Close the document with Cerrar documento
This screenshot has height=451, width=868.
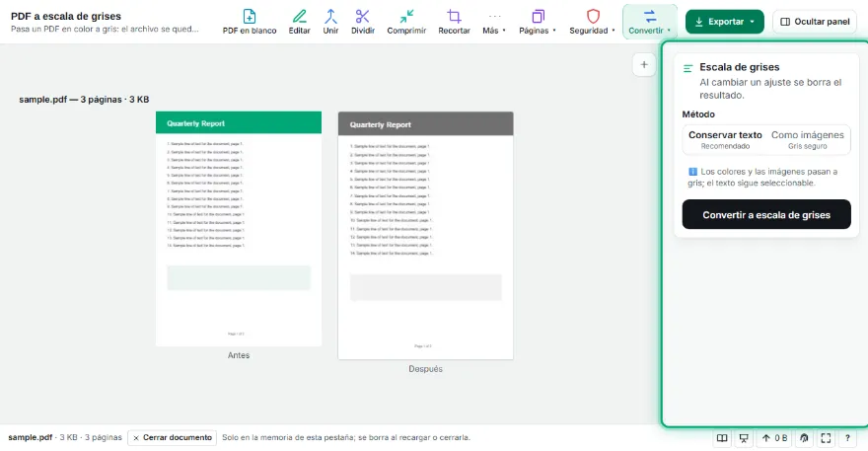pyautogui.click(x=173, y=438)
